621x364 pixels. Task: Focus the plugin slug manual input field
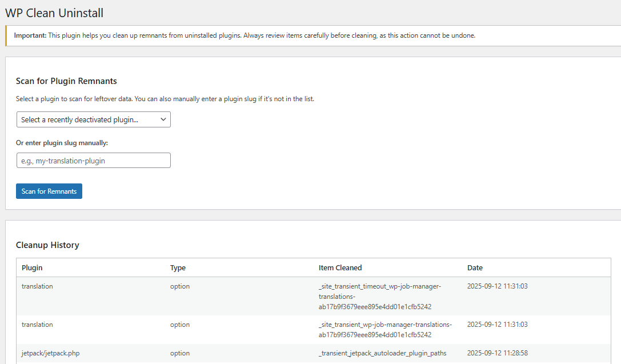[x=93, y=161]
